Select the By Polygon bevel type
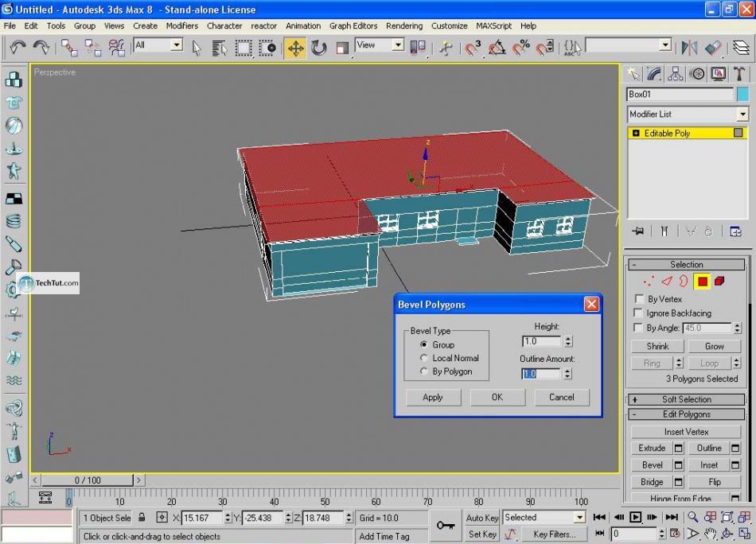This screenshot has width=756, height=544. [423, 371]
